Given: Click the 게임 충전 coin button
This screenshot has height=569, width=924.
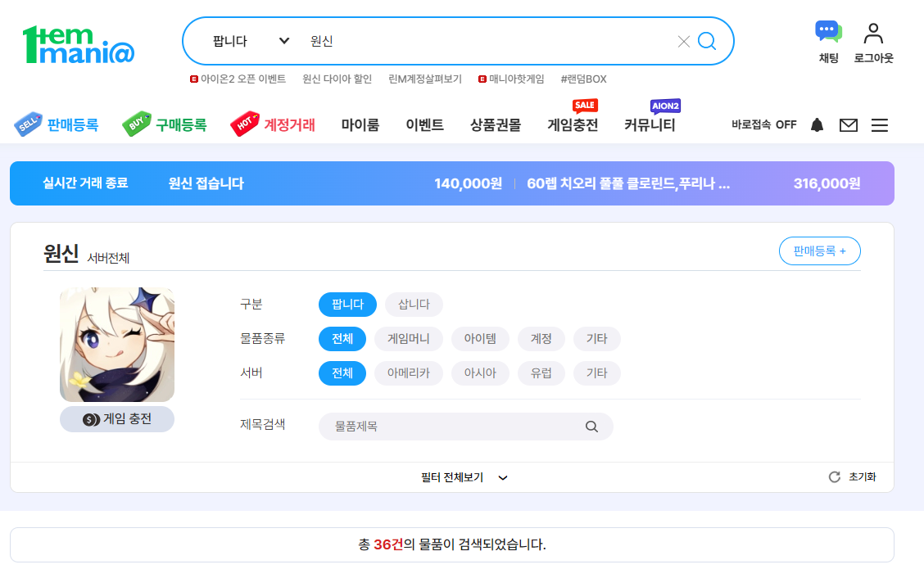Looking at the screenshot, I should point(117,419).
